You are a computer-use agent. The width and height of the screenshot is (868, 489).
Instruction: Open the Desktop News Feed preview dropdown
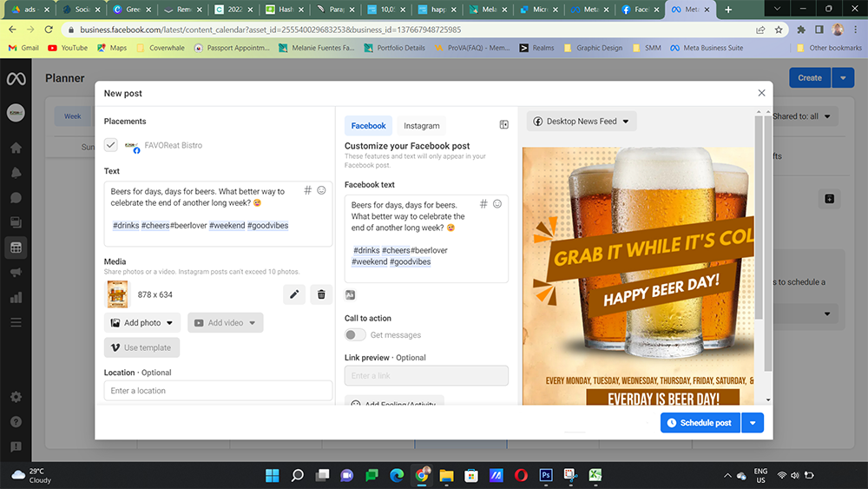tap(582, 122)
